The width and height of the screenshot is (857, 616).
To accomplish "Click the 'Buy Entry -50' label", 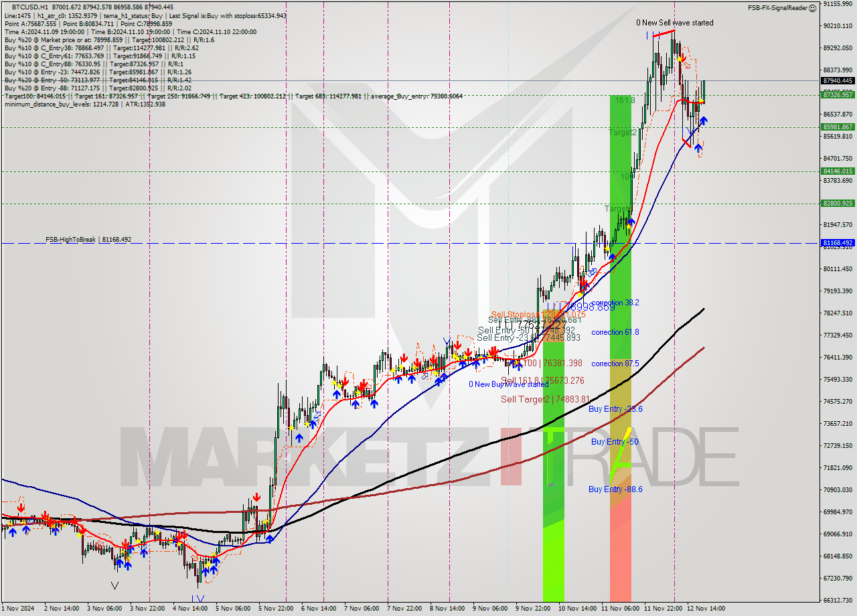I will (614, 442).
